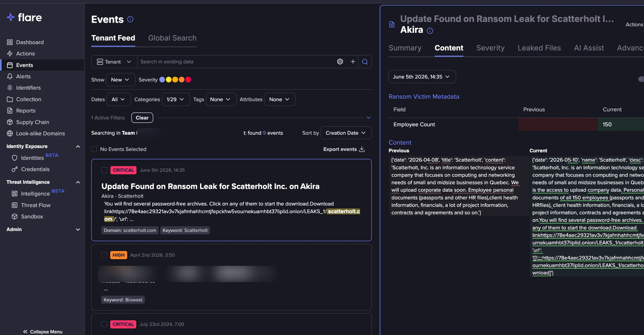This screenshot has width=644, height=335.
Task: Click info icon next to Akira title
Action: (x=430, y=31)
